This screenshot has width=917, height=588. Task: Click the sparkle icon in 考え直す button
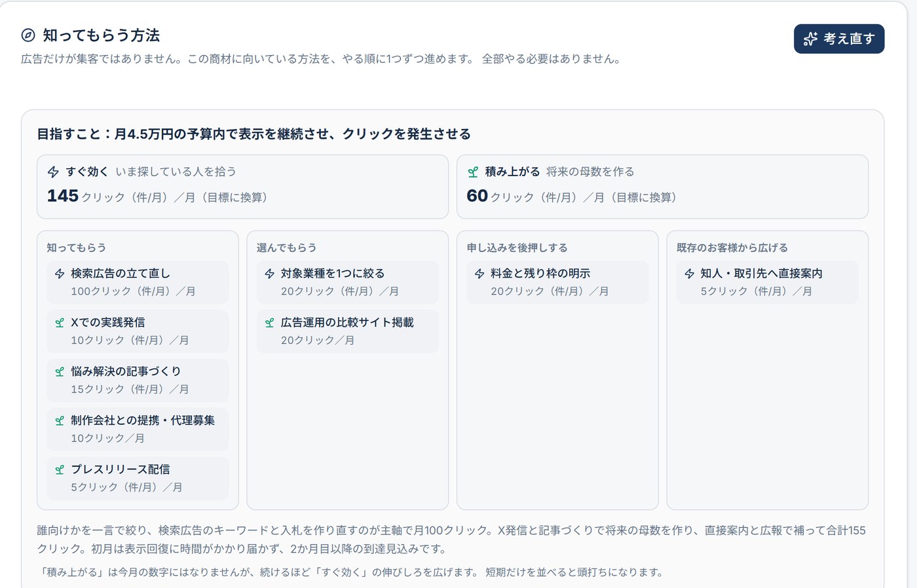810,39
